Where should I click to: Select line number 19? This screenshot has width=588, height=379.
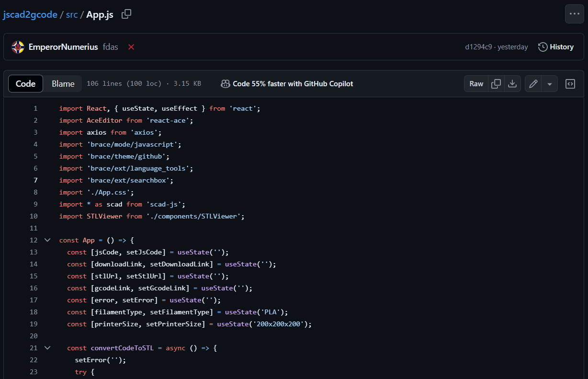pyautogui.click(x=34, y=324)
